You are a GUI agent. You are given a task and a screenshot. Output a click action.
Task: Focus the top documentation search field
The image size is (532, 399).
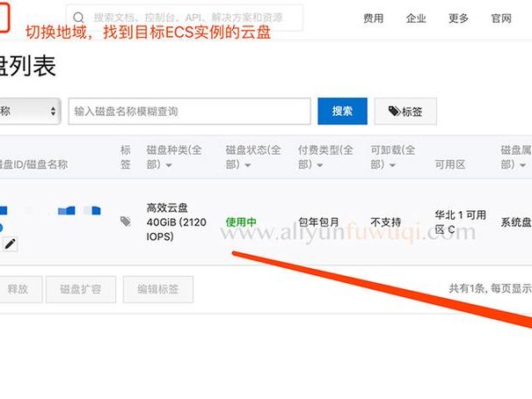point(185,18)
